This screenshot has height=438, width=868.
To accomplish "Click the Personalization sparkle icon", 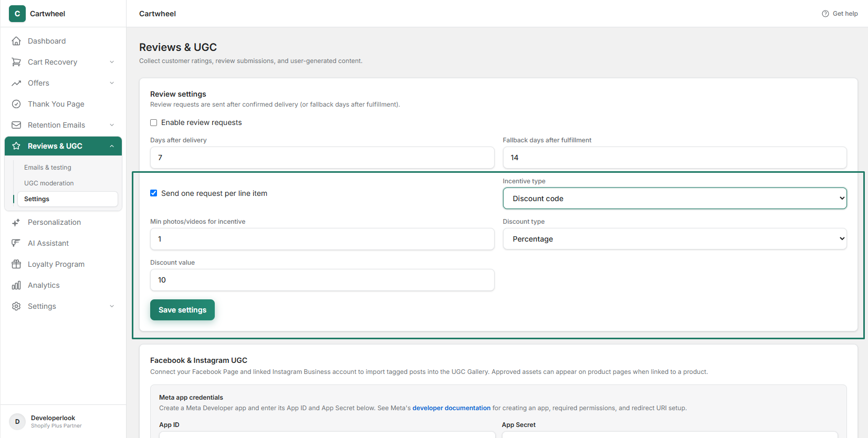I will [x=16, y=222].
